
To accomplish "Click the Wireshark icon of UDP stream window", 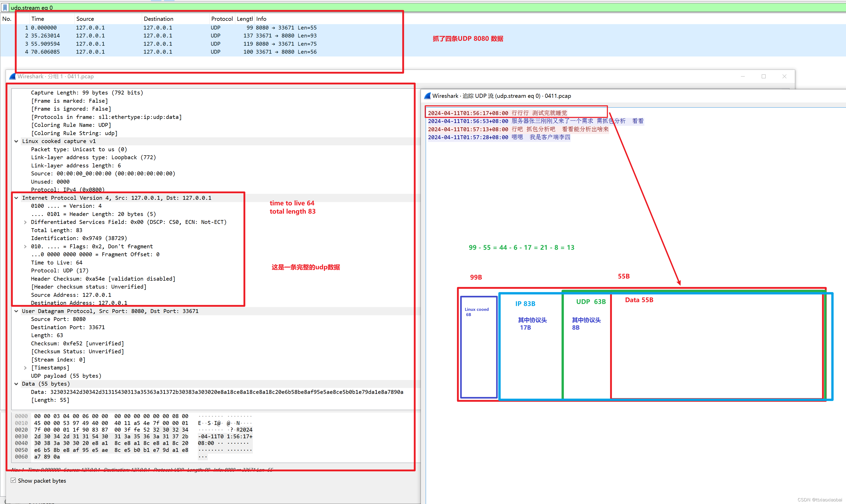I will click(x=427, y=96).
